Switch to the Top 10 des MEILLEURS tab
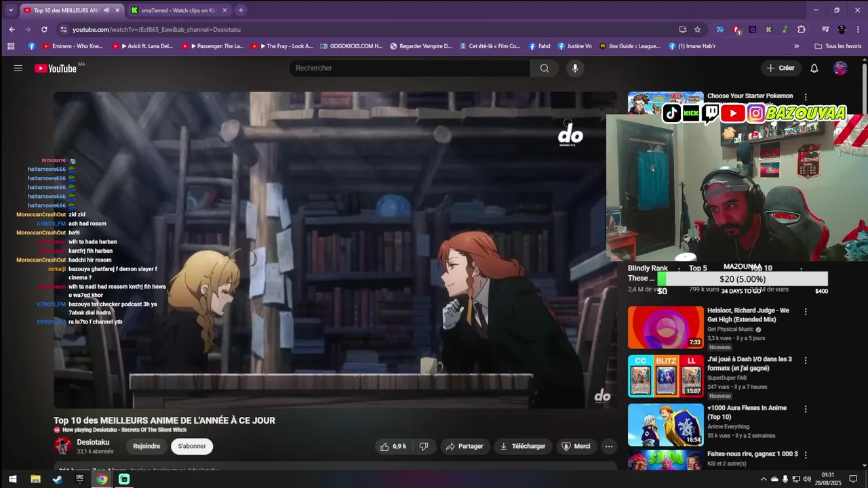 point(65,10)
